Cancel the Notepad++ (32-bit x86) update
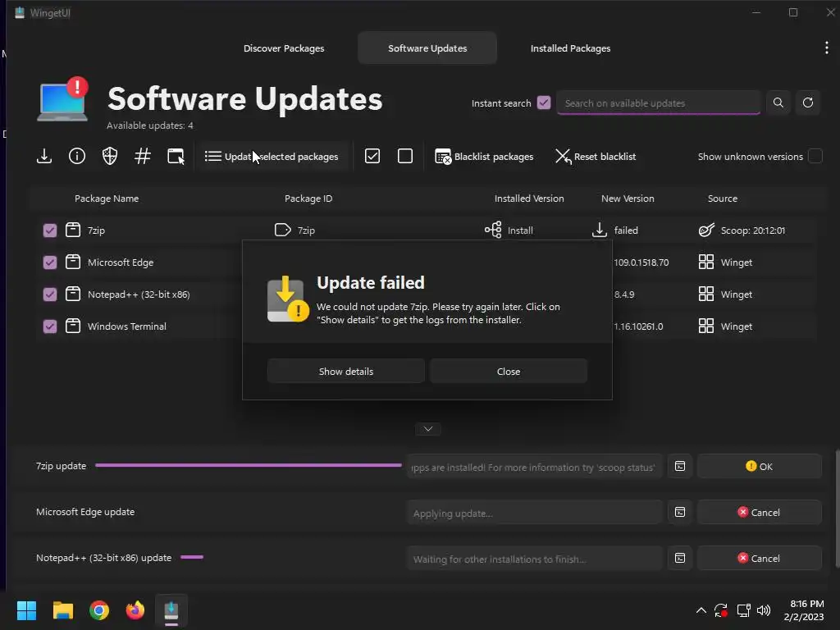This screenshot has height=630, width=840. click(x=760, y=558)
